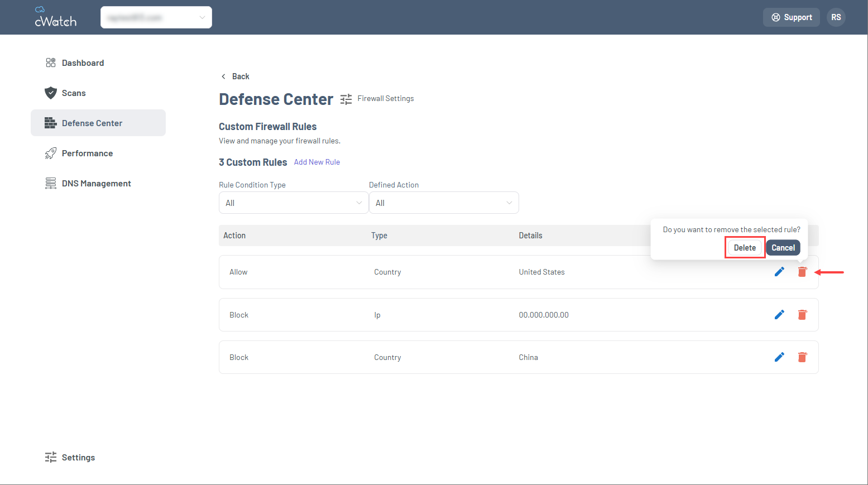Open the Firewall Settings link
The height and width of the screenshot is (485, 868).
386,98
